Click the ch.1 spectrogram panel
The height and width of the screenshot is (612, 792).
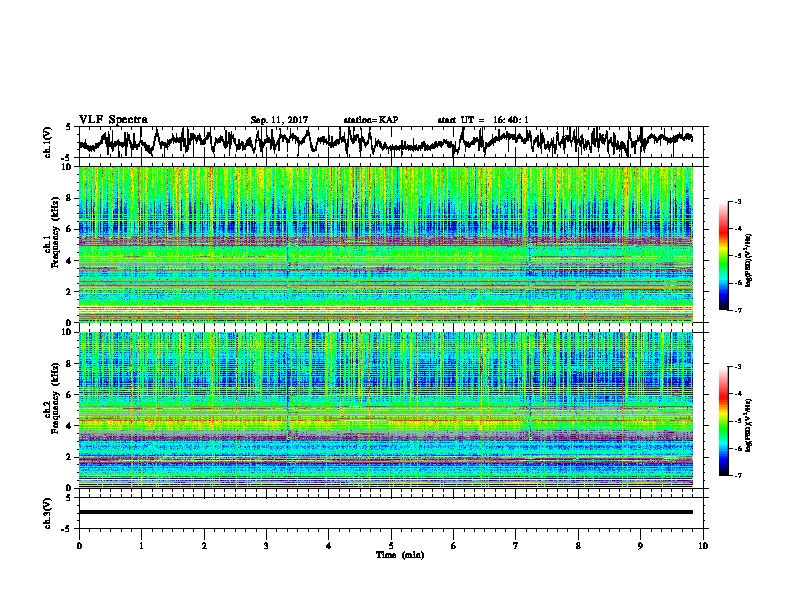tap(386, 244)
